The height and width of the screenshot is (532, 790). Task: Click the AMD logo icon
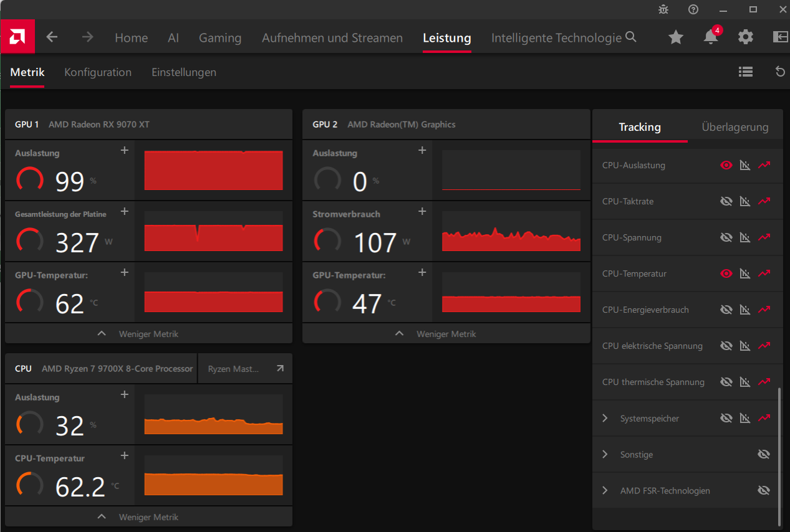(x=18, y=37)
